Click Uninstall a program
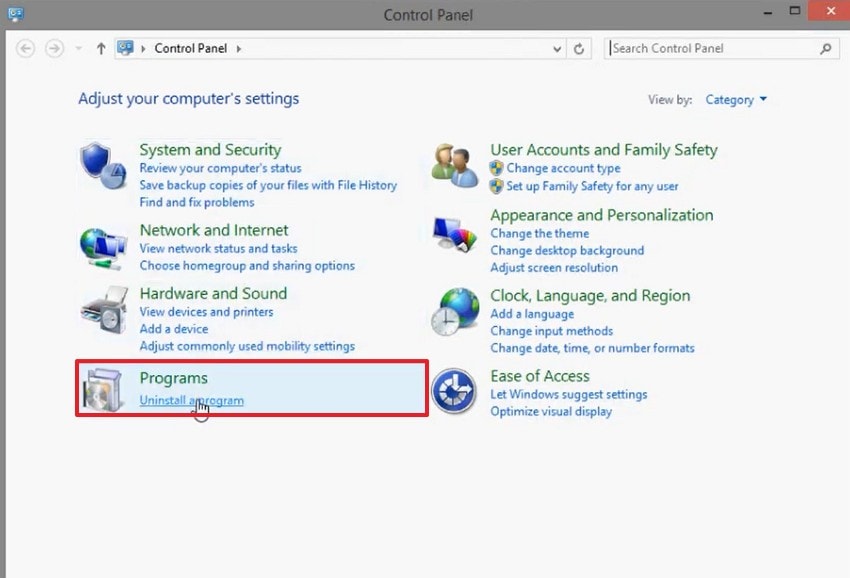 (191, 400)
